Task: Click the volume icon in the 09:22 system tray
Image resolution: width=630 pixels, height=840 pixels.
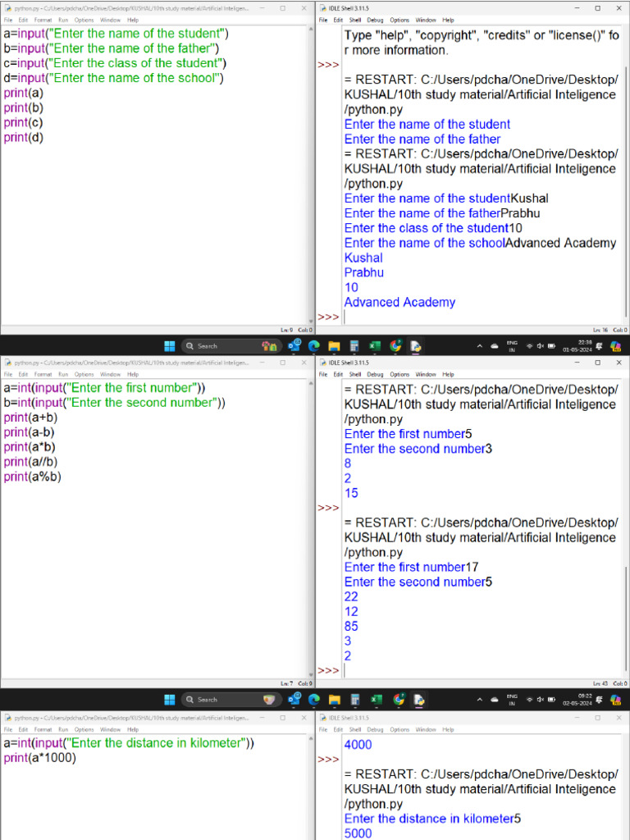Action: coord(541,700)
